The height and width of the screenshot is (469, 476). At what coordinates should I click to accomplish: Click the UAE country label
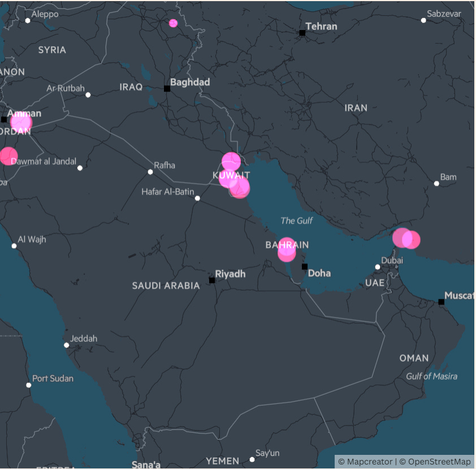375,283
